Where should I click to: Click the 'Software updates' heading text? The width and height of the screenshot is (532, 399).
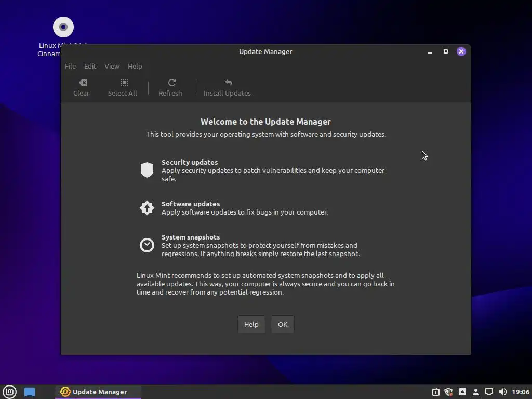[x=191, y=204]
